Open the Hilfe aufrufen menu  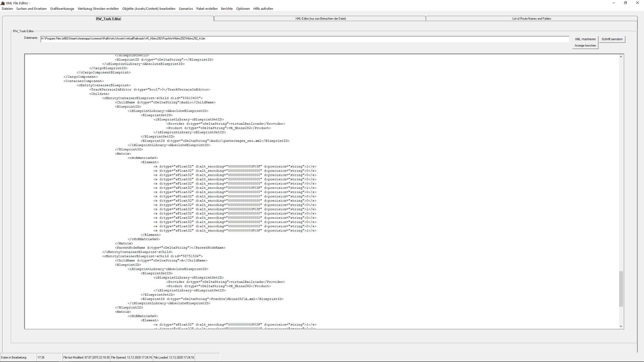click(263, 9)
